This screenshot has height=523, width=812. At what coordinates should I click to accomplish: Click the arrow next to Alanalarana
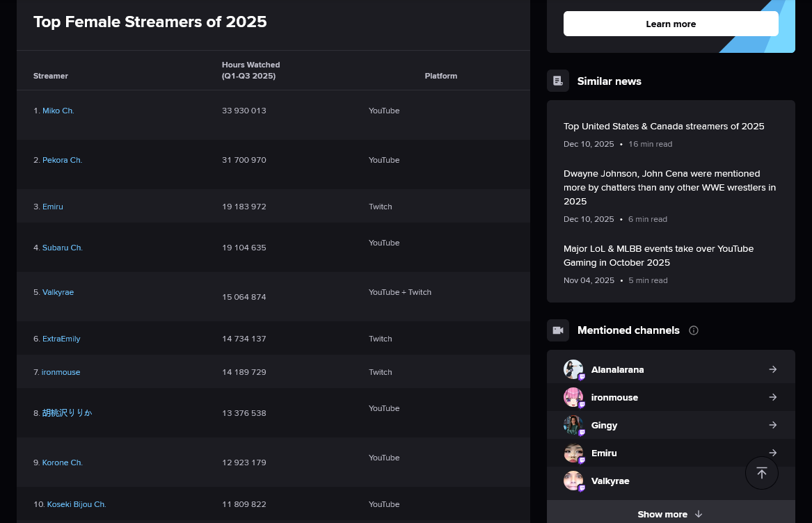pyautogui.click(x=772, y=369)
